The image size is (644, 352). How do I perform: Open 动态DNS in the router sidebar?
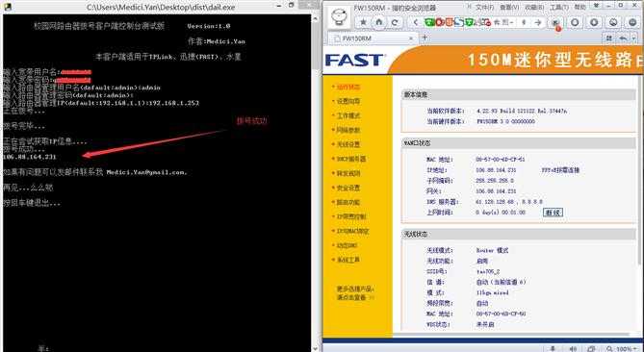point(347,245)
